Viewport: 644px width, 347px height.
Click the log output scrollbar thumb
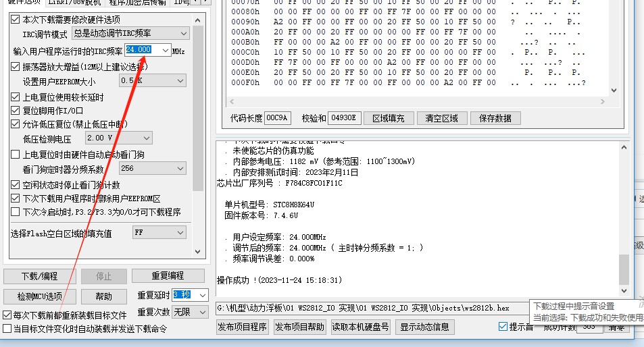[x=624, y=269]
